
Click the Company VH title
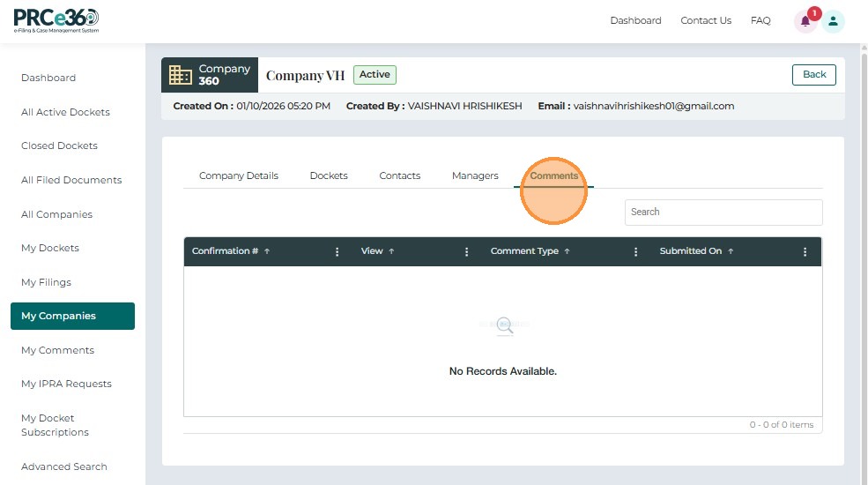(305, 75)
